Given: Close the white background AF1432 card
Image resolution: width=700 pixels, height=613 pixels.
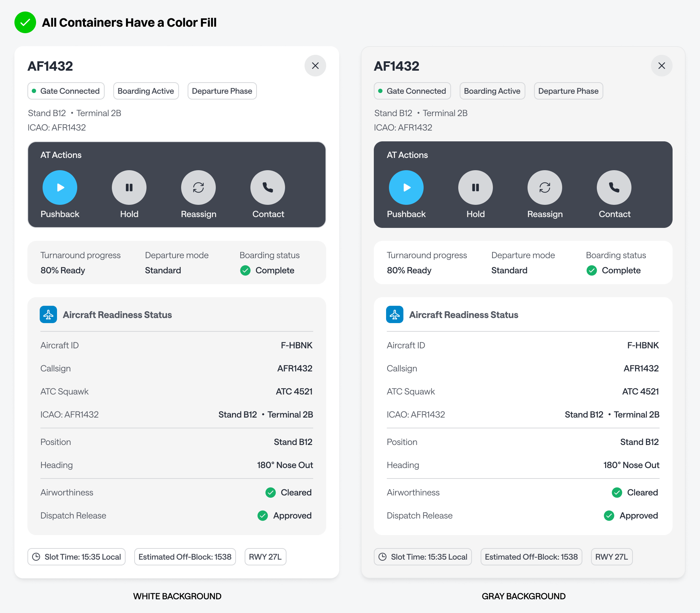Looking at the screenshot, I should tap(315, 66).
